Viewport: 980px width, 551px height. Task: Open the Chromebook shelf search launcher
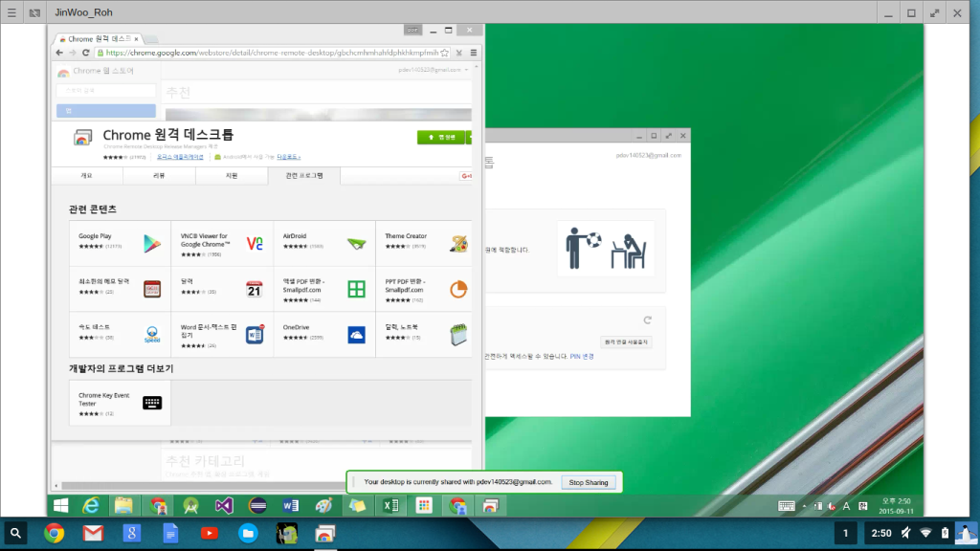coord(15,534)
